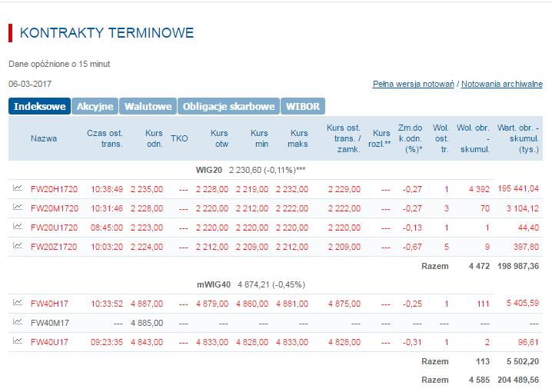Open the WIBOR tab
The height and width of the screenshot is (392, 552).
(x=303, y=106)
